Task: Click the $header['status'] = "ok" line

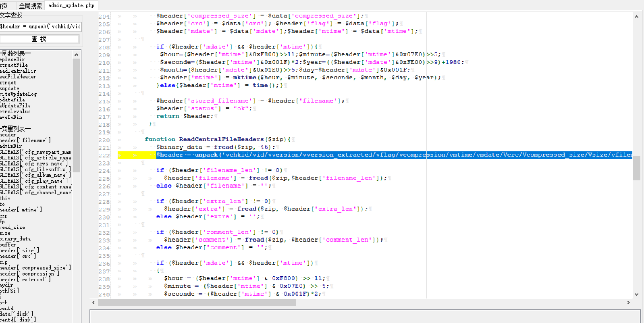Action: point(204,108)
